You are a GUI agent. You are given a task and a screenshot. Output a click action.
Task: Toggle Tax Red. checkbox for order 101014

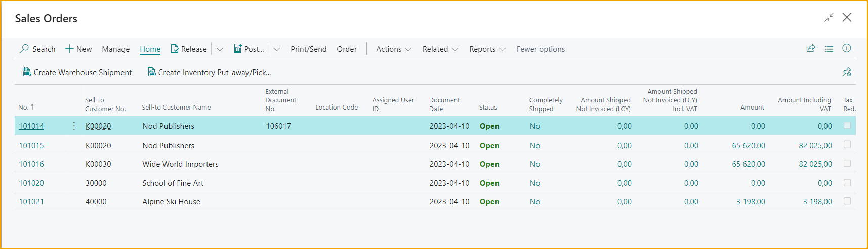coord(847,126)
